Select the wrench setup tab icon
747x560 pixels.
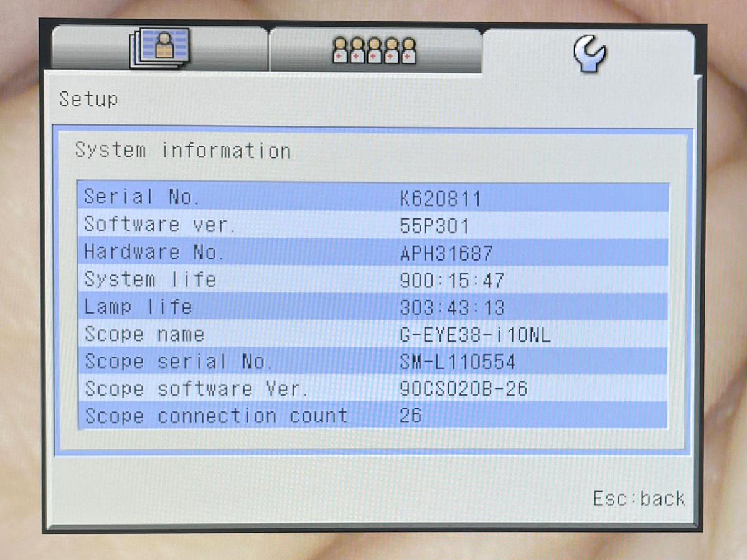pyautogui.click(x=589, y=52)
